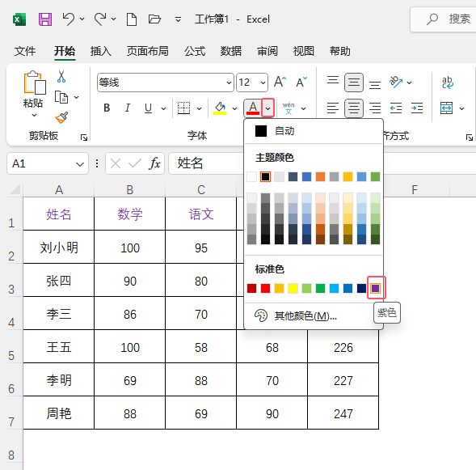Click the Wrap Text icon
Viewport: 476px width, 470px height.
pyautogui.click(x=448, y=83)
